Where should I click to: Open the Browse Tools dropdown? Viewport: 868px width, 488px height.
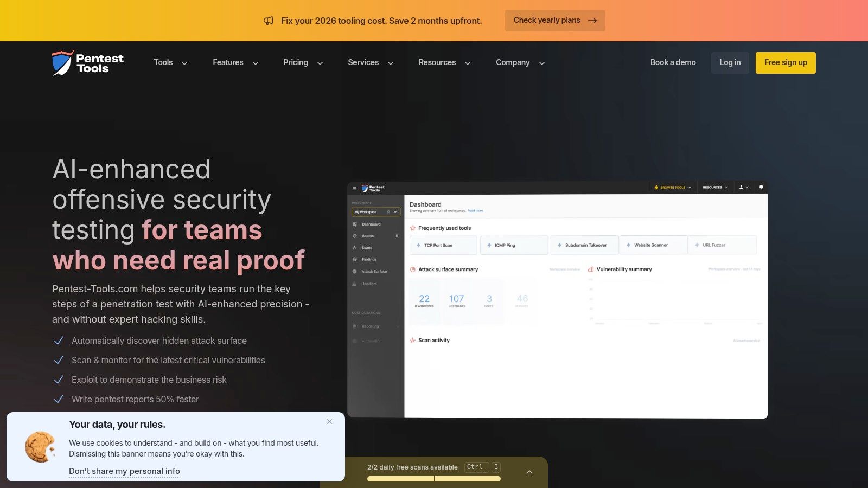(672, 187)
